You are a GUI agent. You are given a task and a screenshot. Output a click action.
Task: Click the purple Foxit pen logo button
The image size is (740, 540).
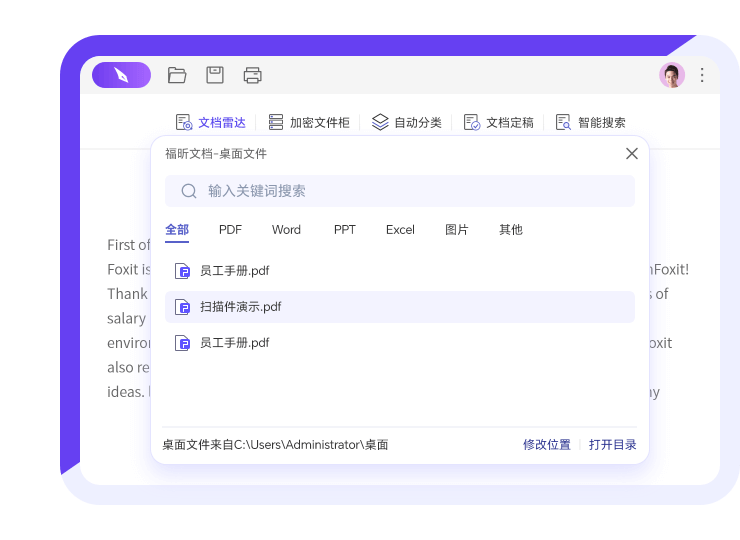tap(121, 75)
